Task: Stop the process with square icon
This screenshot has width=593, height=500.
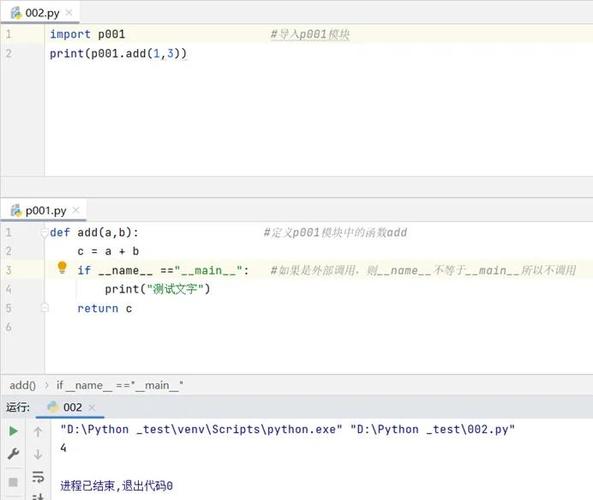Action: [13, 482]
